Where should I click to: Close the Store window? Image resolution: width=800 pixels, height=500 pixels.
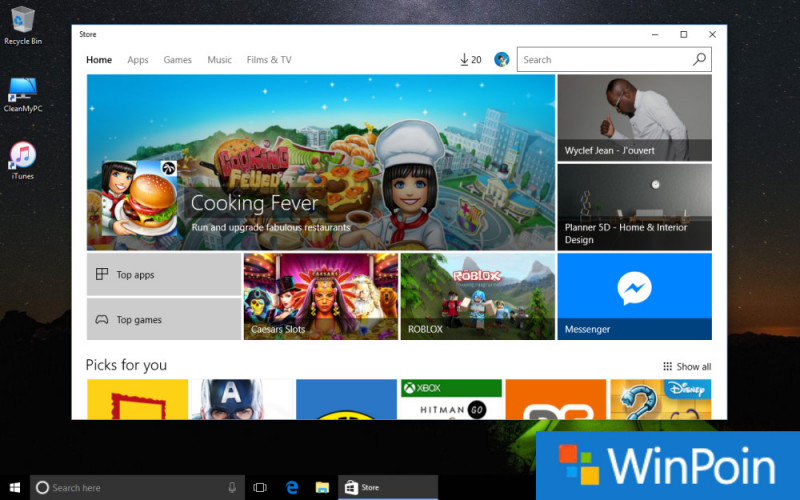click(712, 35)
